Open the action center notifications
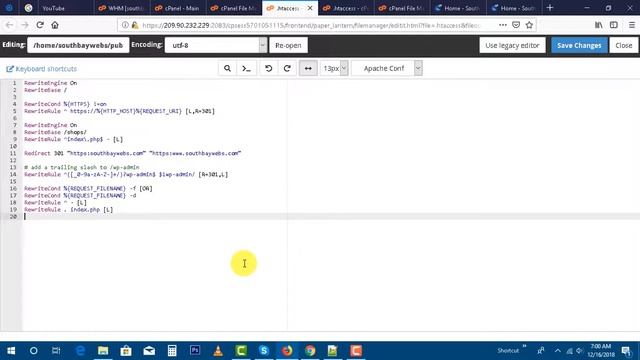The width and height of the screenshot is (640, 360). click(x=626, y=351)
